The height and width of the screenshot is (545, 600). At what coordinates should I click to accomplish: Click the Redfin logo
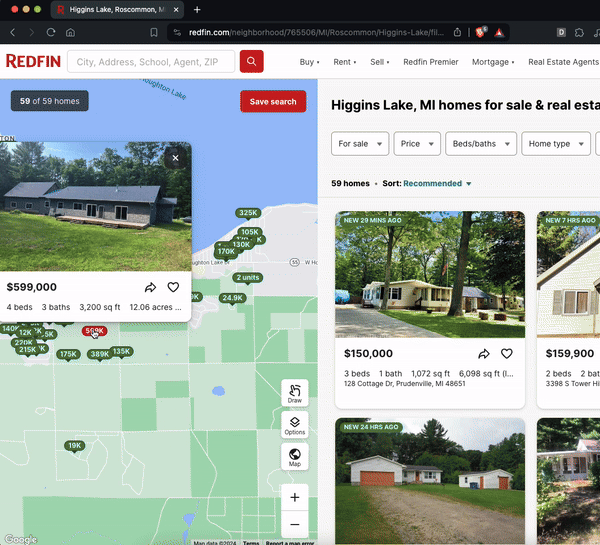[33, 61]
